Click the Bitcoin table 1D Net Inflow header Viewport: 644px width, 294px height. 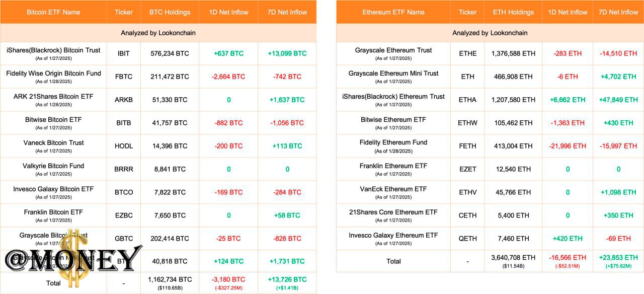pyautogui.click(x=228, y=12)
